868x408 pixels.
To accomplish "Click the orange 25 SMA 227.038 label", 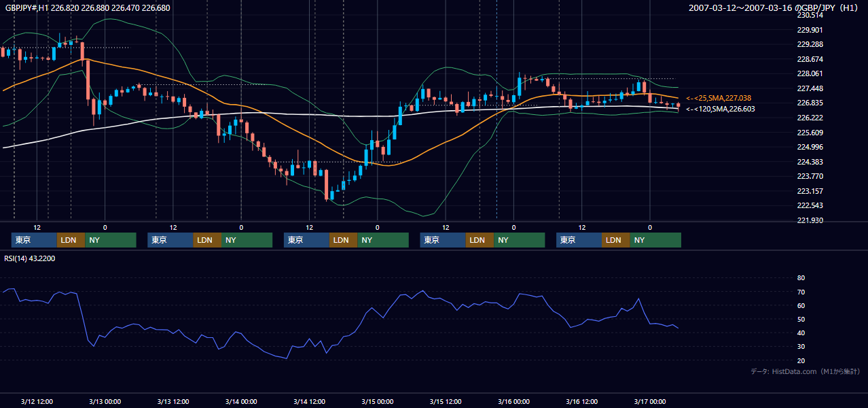I will (719, 98).
